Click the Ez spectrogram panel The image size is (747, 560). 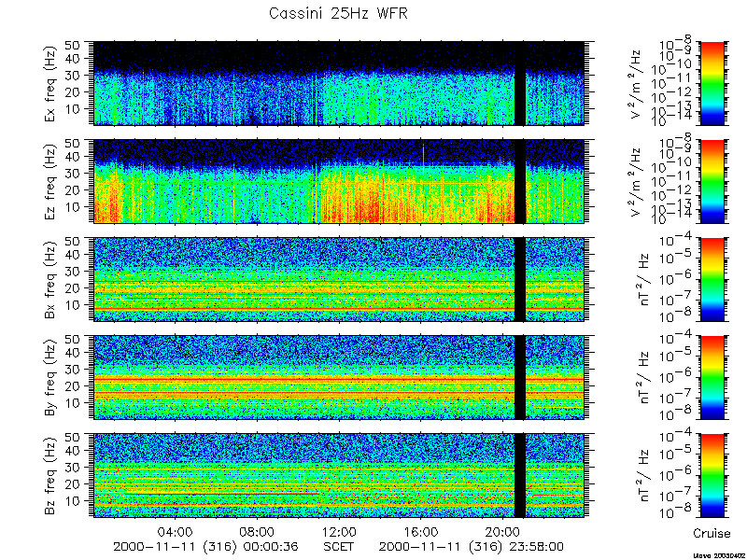(339, 181)
